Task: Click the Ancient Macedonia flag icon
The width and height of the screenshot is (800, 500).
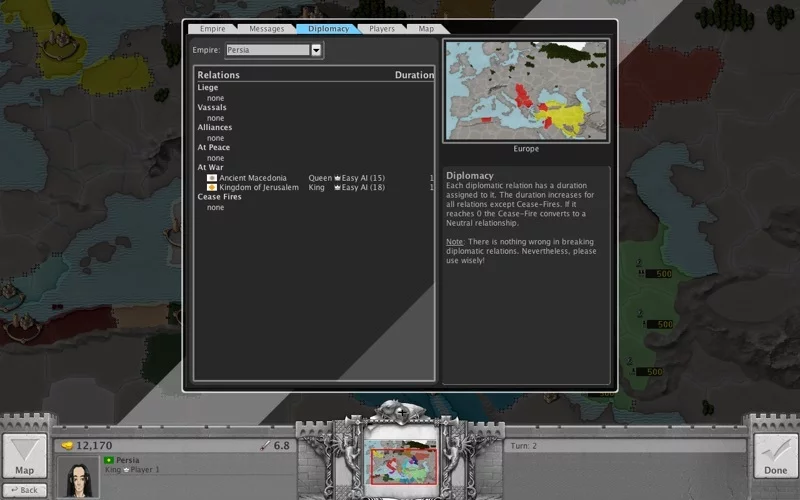Action: coord(212,178)
